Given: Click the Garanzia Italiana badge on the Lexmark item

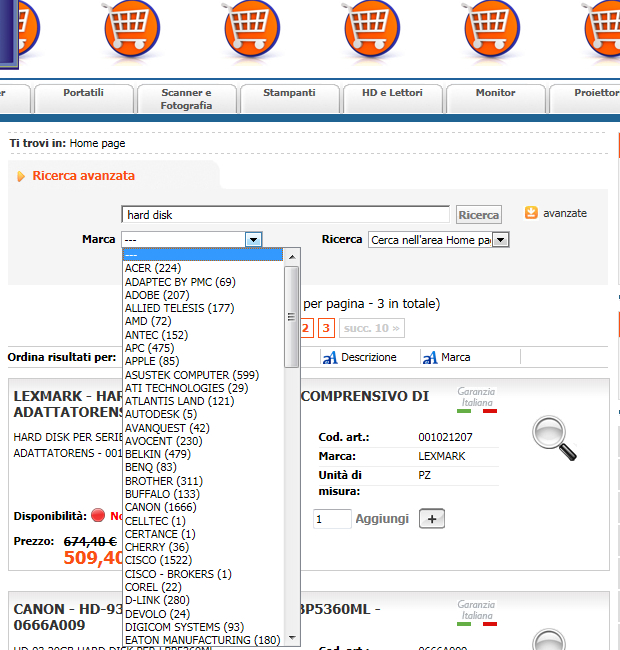Looking at the screenshot, I should click(477, 400).
